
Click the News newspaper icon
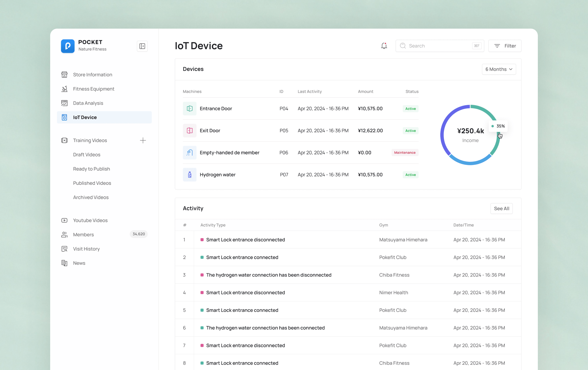click(64, 263)
